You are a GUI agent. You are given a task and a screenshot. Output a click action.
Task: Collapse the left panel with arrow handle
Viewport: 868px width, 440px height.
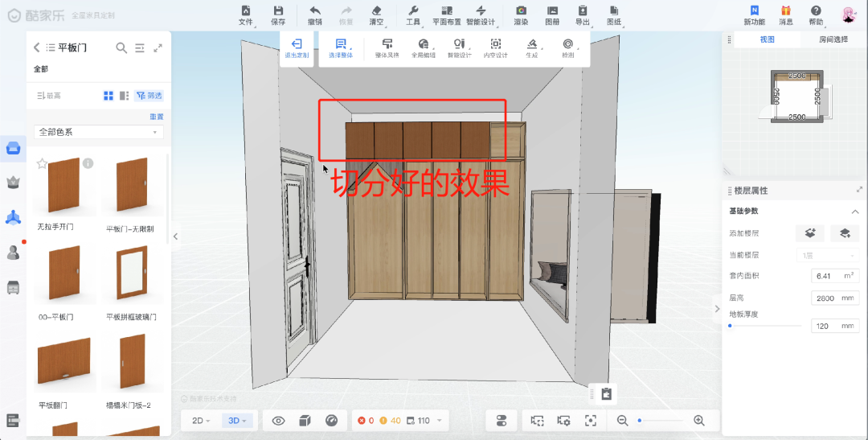point(175,236)
